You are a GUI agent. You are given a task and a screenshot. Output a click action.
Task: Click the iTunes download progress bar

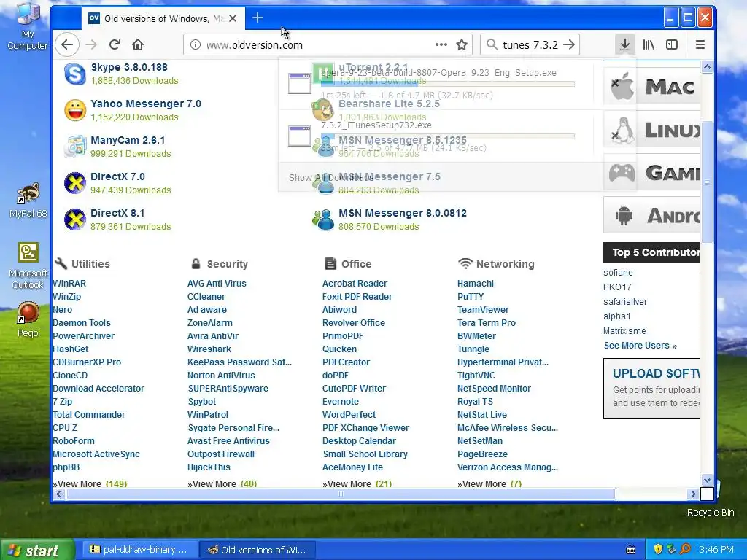[x=448, y=136]
